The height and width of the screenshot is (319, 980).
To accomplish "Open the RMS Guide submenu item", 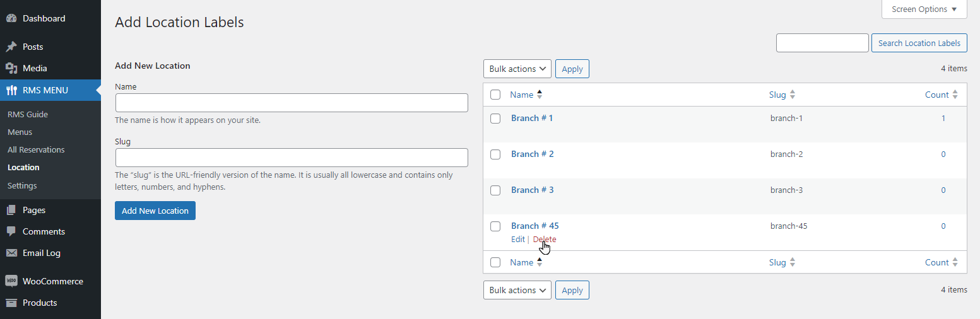I will click(28, 114).
